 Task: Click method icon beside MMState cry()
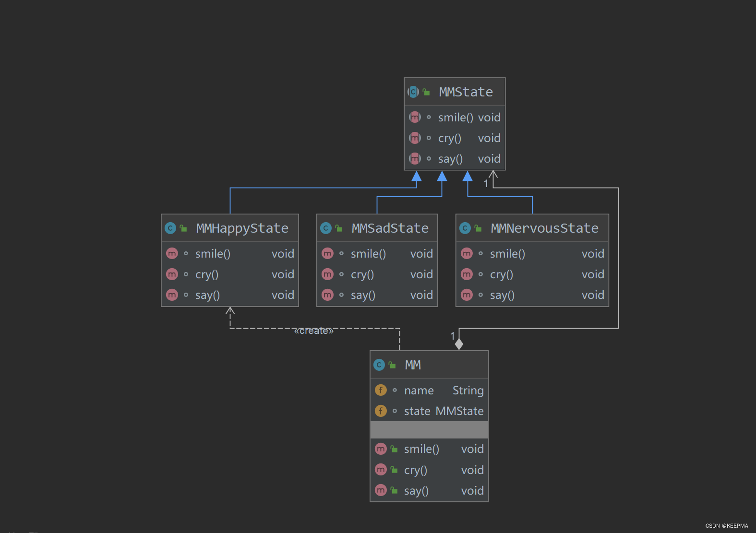coord(415,138)
